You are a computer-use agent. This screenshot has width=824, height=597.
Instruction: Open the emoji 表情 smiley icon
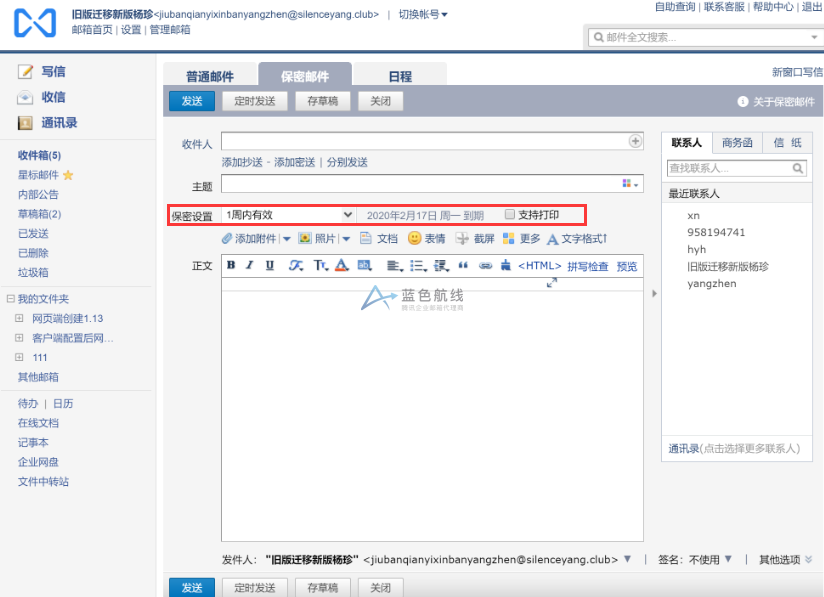point(414,238)
